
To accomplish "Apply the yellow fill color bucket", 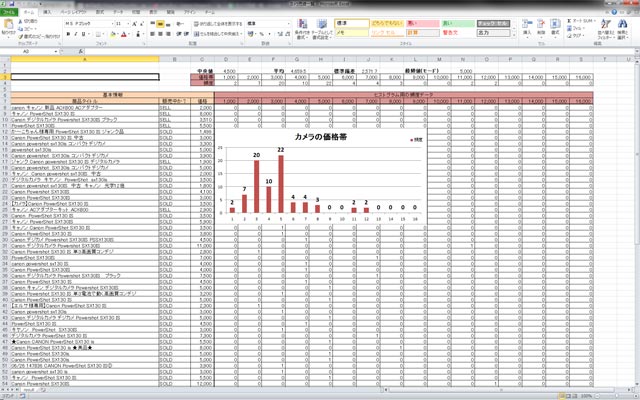I will (x=113, y=34).
